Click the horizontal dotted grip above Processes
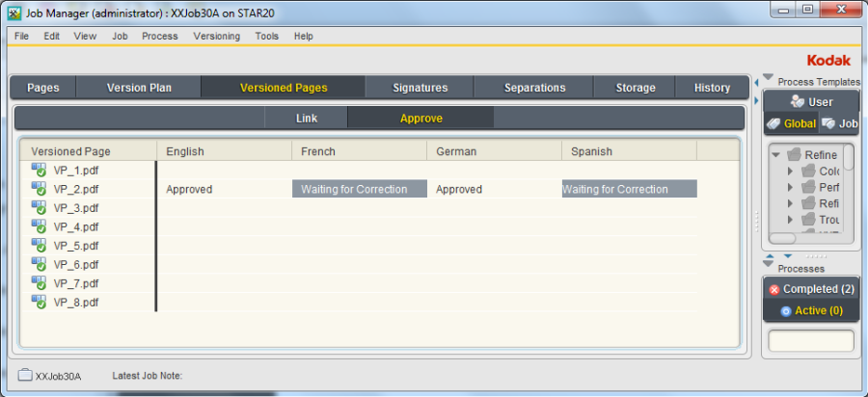This screenshot has height=397, width=868. click(815, 256)
